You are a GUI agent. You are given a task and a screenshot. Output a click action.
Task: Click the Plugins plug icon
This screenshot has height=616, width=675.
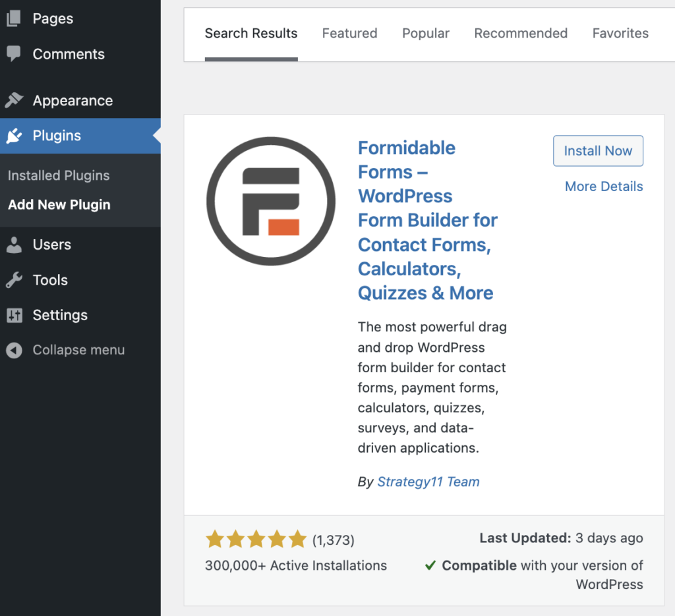click(x=14, y=136)
